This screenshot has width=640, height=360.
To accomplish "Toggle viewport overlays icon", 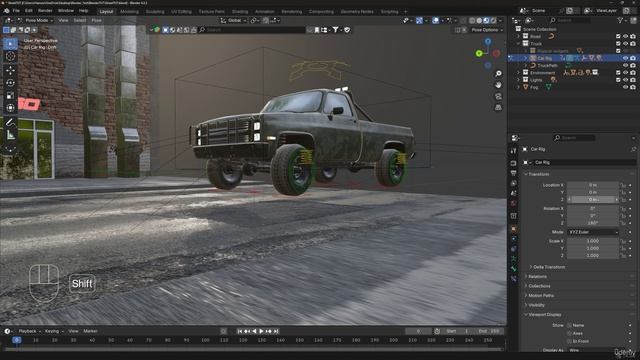I will pyautogui.click(x=436, y=20).
